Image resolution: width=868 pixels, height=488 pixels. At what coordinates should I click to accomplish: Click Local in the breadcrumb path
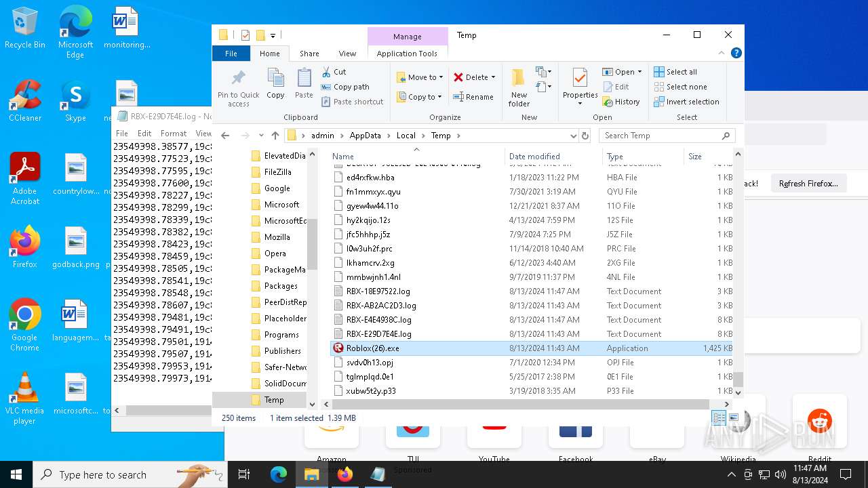tap(406, 136)
